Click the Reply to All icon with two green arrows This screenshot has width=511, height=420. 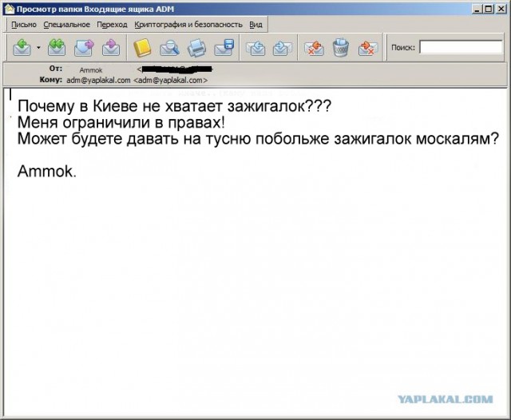57,48
